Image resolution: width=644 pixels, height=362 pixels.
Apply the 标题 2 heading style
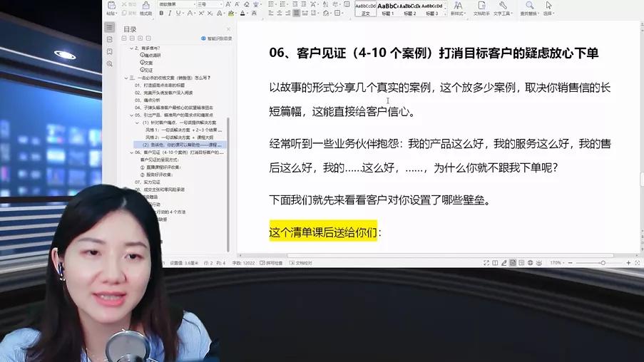(x=409, y=9)
